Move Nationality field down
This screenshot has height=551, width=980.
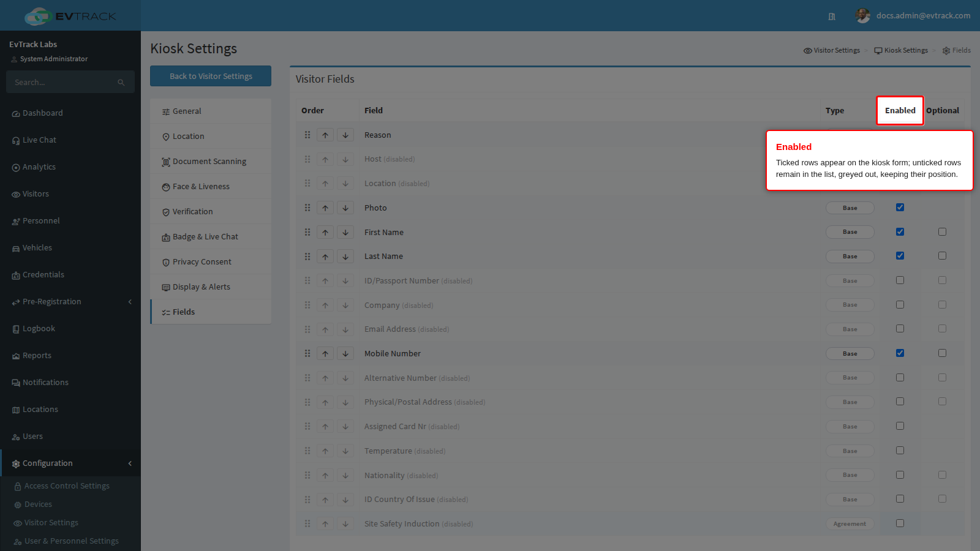pyautogui.click(x=345, y=476)
